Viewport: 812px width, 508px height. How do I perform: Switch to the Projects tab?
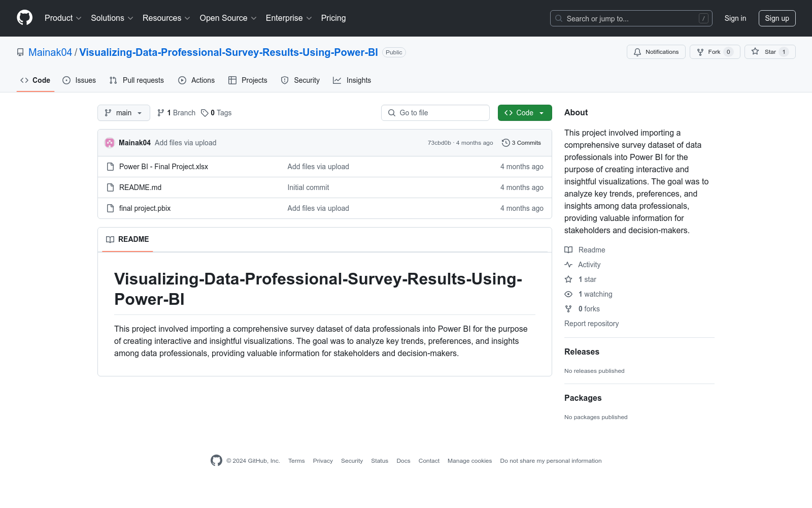pyautogui.click(x=248, y=80)
